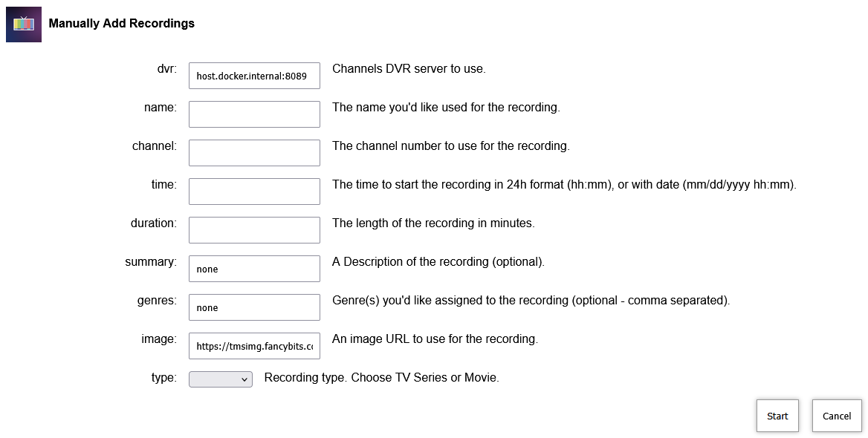Select the channel number input field
868x438 pixels.
pyautogui.click(x=254, y=153)
